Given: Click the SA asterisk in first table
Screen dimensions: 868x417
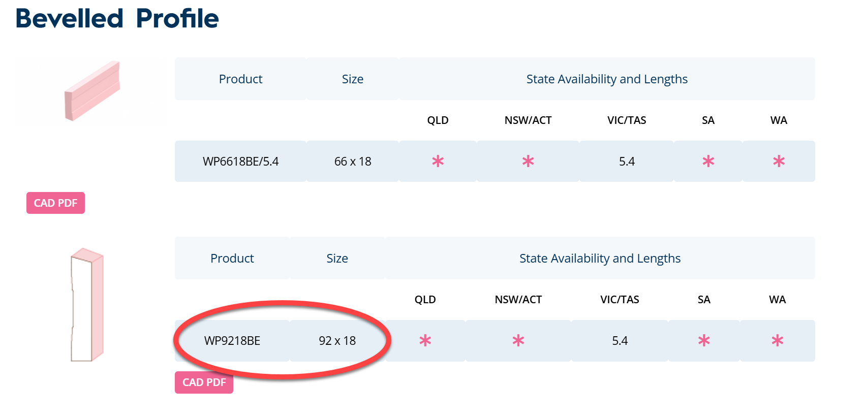Looking at the screenshot, I should [708, 162].
